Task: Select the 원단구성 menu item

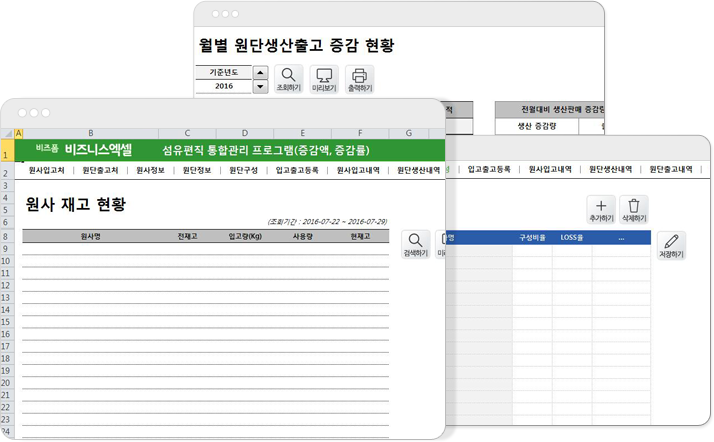Action: [244, 171]
